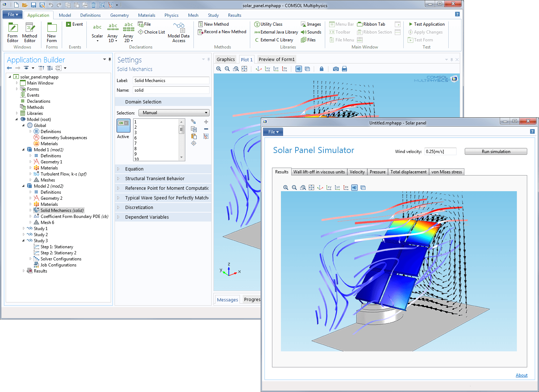Zoom in within the Plot 1 toolbar
This screenshot has width=539, height=392.
[219, 69]
